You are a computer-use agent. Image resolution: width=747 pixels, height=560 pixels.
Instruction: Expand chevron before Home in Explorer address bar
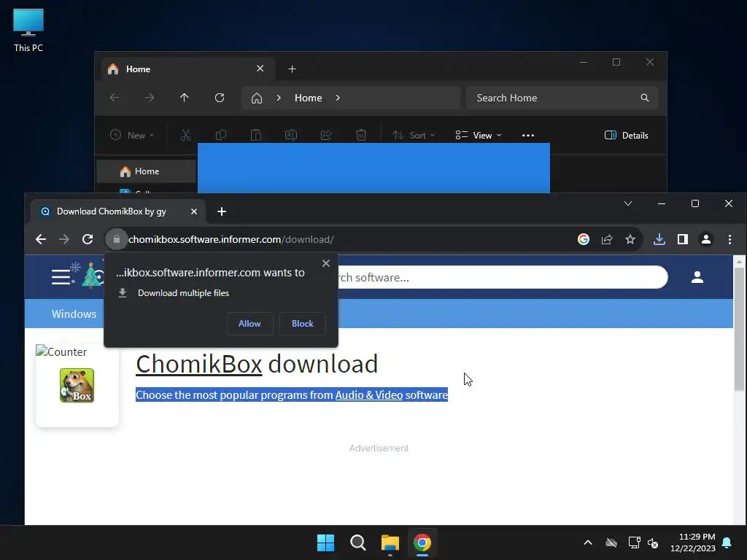[279, 98]
